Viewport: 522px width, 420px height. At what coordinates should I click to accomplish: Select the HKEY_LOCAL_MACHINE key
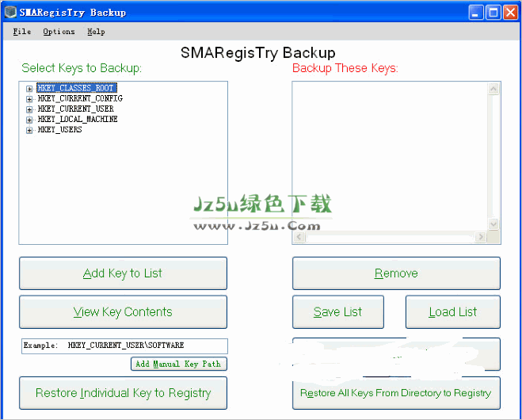(x=78, y=119)
